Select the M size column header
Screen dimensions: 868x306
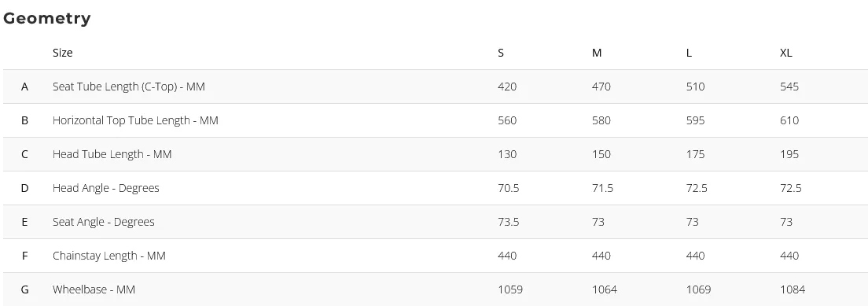point(597,53)
